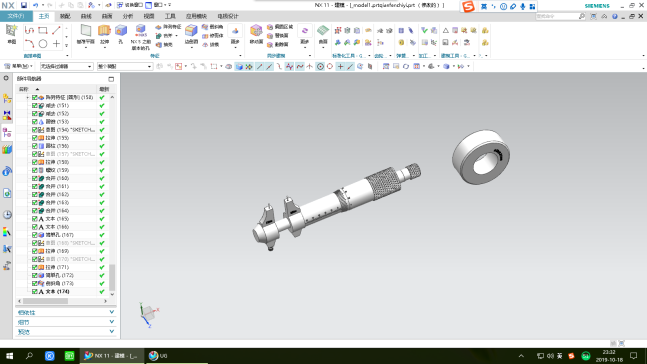Click the Hole (孔) feature icon
Image resolution: width=647 pixels, height=364 pixels.
[x=120, y=31]
